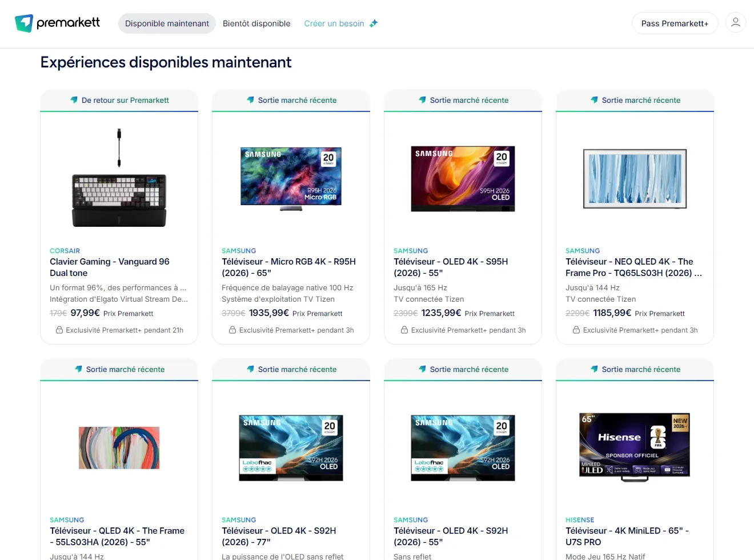Click the 1185,99€ Premarkett price
The height and width of the screenshot is (560, 754).
pos(612,313)
